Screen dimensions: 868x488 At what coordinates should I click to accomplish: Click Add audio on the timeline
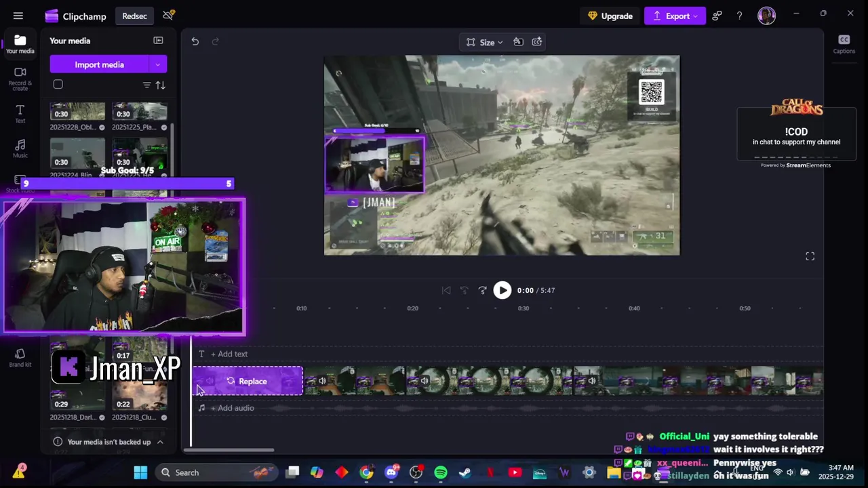[x=232, y=408]
